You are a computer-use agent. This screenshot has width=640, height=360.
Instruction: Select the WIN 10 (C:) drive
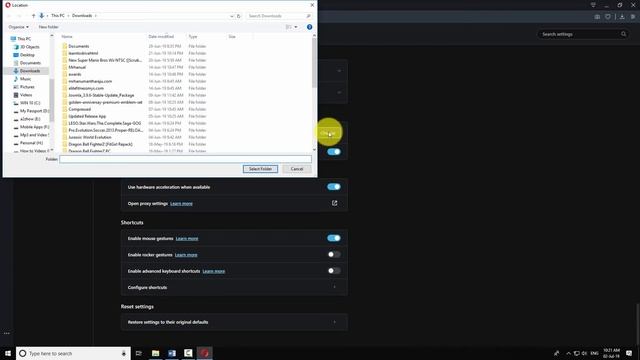(30, 103)
